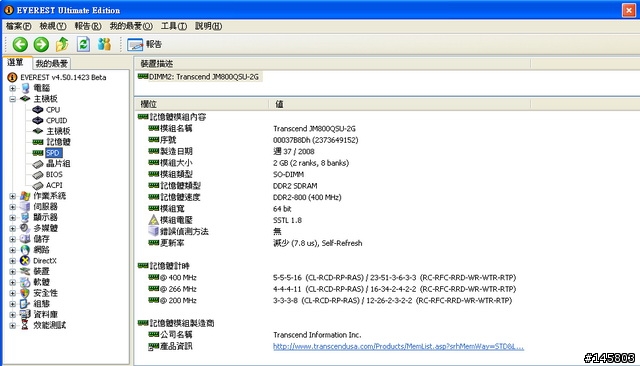This screenshot has height=366, width=640.
Task: Click the DirectX icon in tree
Action: (25, 261)
